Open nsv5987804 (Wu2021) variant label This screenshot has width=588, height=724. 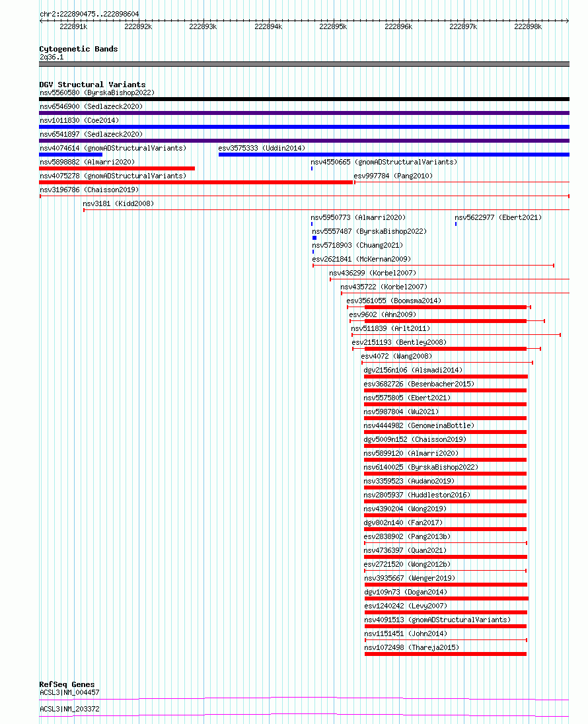401,412
